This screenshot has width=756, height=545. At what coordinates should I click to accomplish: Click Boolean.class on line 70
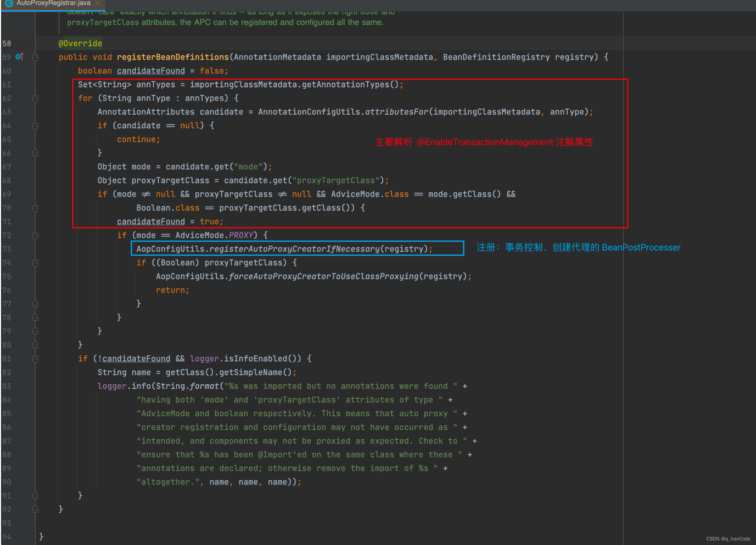pyautogui.click(x=168, y=208)
